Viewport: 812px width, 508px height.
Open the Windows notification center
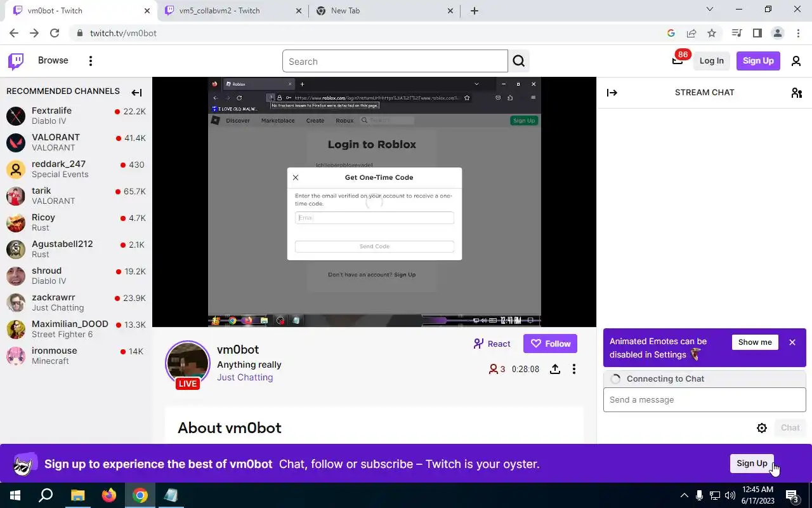tap(792, 495)
